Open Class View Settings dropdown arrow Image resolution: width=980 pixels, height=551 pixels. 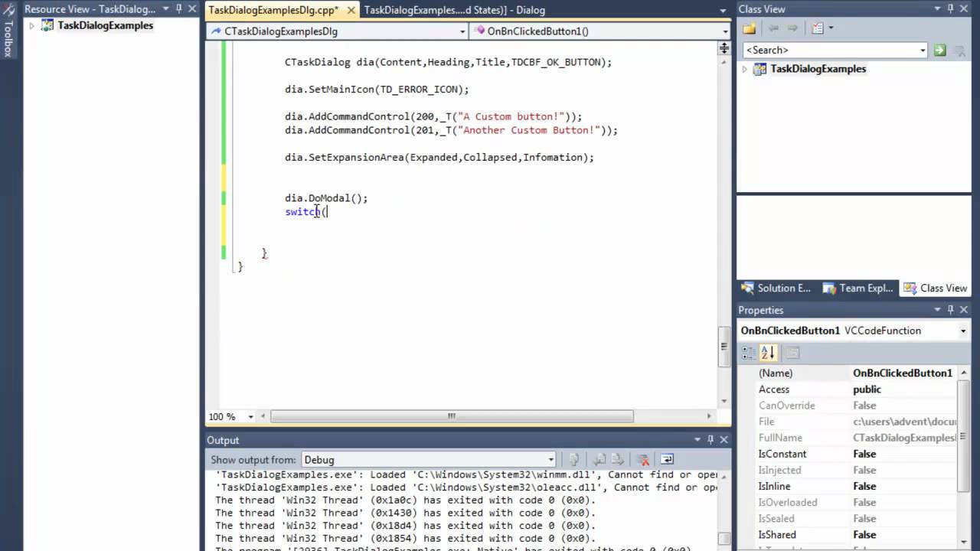(x=830, y=28)
